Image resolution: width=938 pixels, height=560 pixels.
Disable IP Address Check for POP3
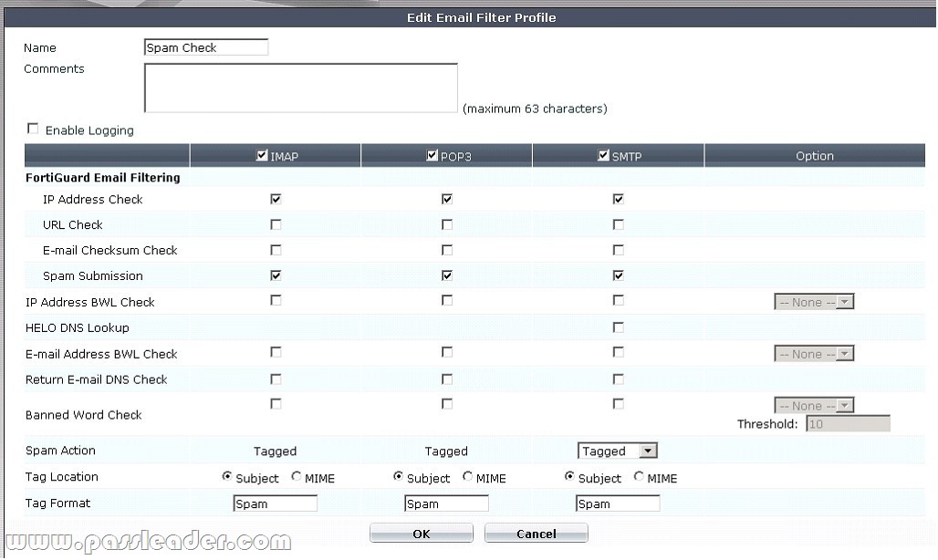447,199
